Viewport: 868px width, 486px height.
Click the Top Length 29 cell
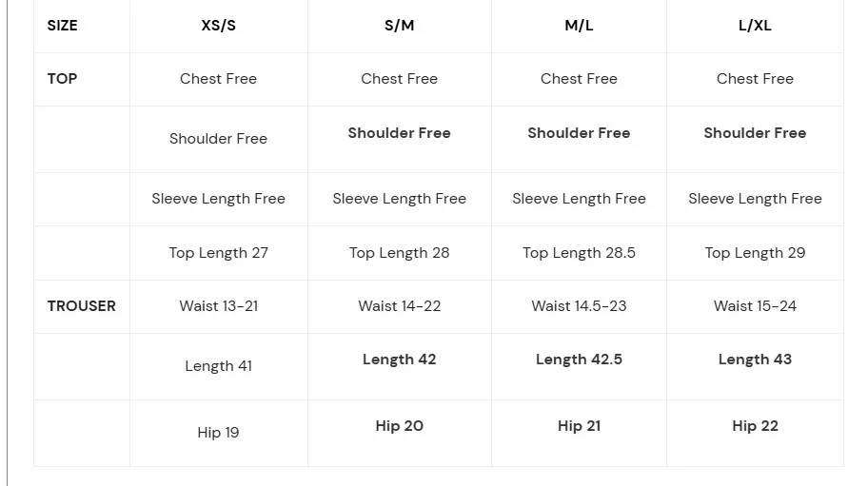click(755, 253)
